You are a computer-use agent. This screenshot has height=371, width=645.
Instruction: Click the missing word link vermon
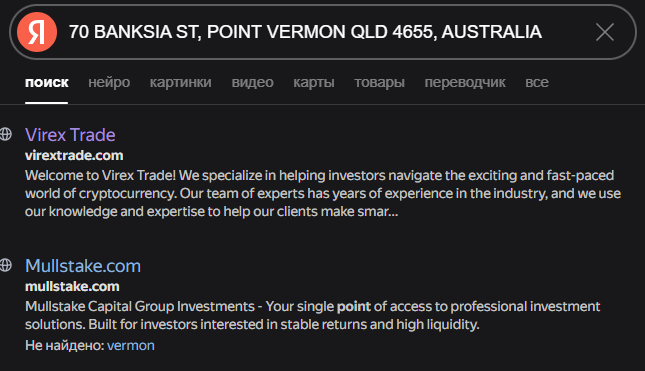pyautogui.click(x=131, y=345)
